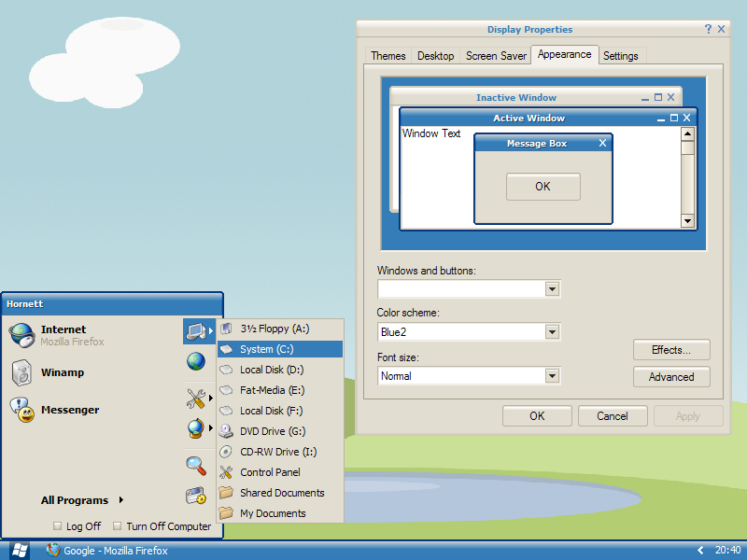This screenshot has height=560, width=747.
Task: Click the Message Box title in preview
Action: click(x=536, y=144)
